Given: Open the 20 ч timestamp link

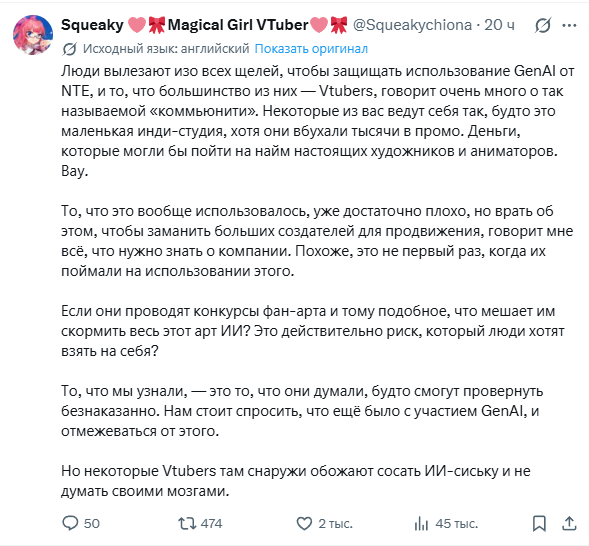Looking at the screenshot, I should (x=499, y=25).
